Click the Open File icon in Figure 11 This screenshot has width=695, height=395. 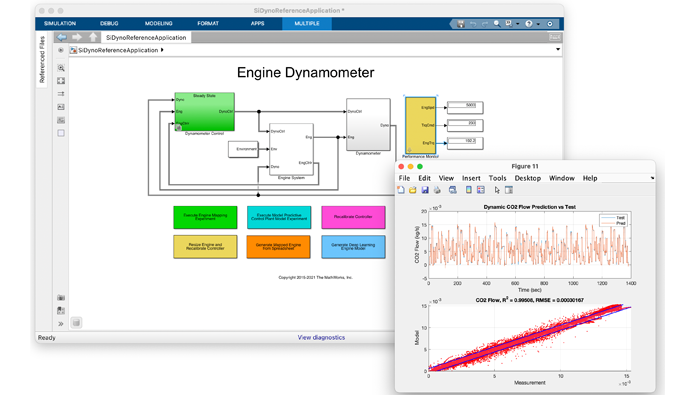(413, 190)
